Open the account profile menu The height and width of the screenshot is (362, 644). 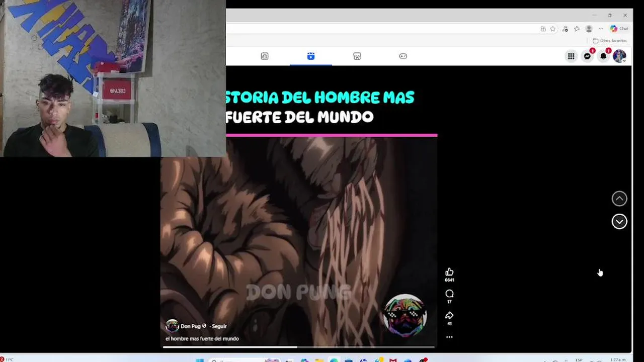pyautogui.click(x=619, y=56)
